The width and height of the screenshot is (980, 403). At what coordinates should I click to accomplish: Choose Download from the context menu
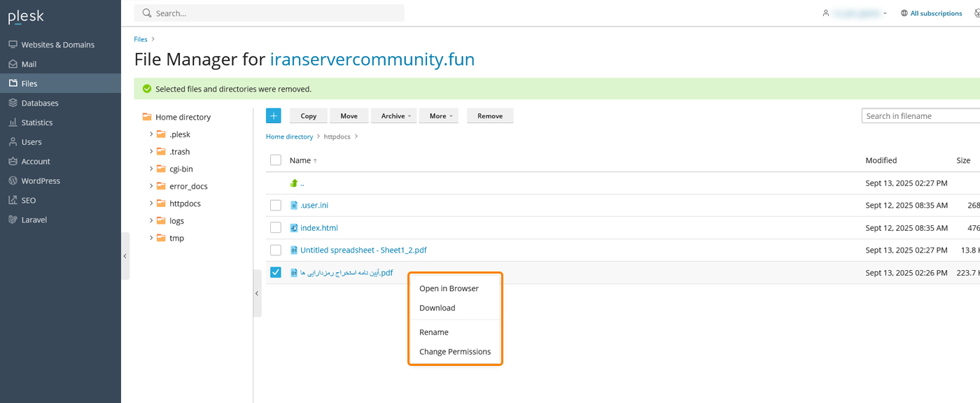coord(437,308)
